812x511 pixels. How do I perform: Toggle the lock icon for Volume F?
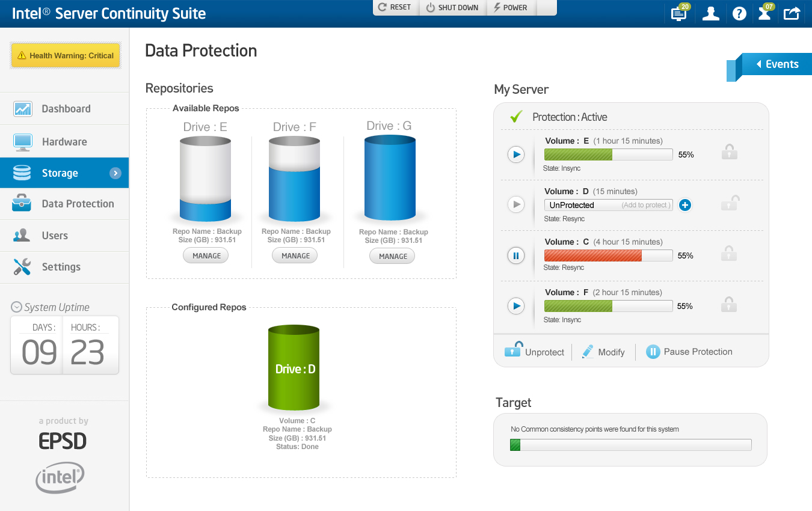click(x=729, y=304)
